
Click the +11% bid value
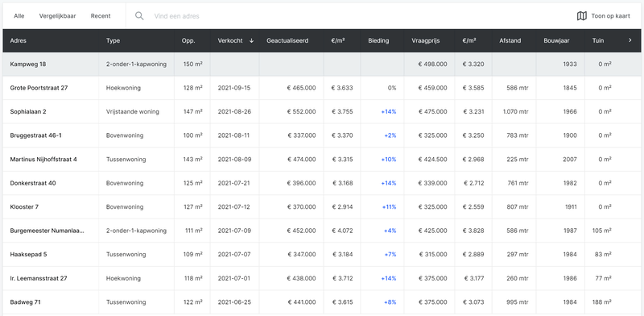coord(389,207)
